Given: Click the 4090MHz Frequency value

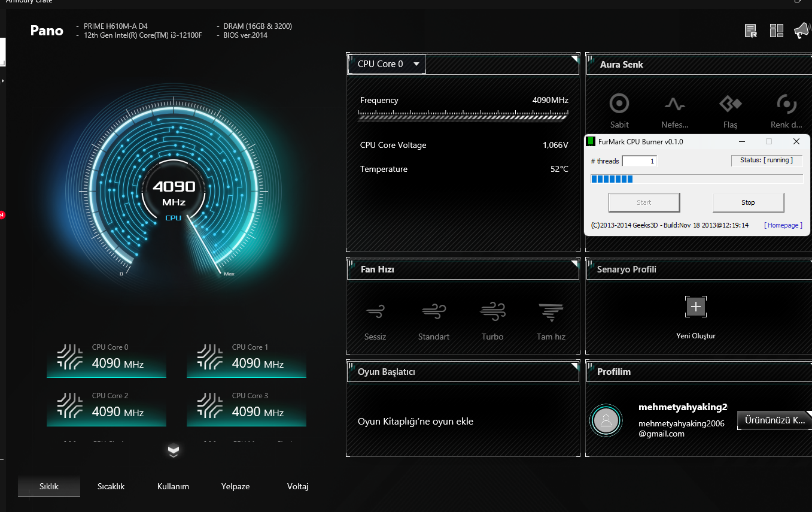Looking at the screenshot, I should pyautogui.click(x=551, y=100).
